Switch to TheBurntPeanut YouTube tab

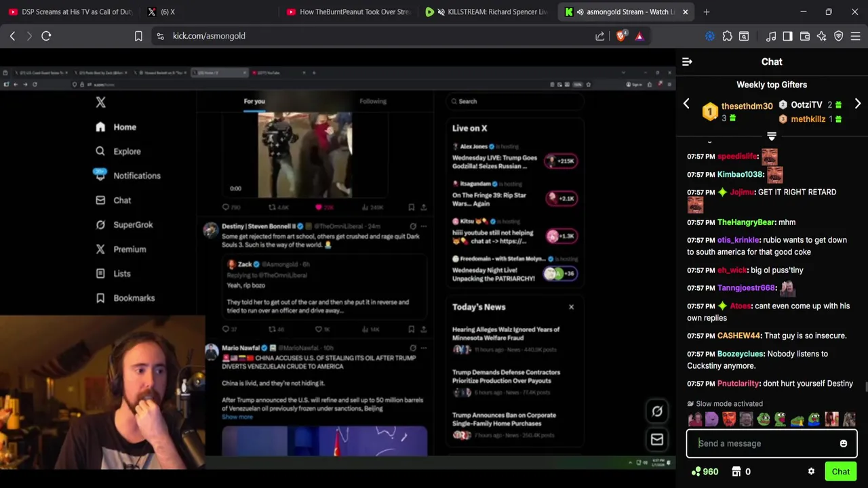(347, 12)
